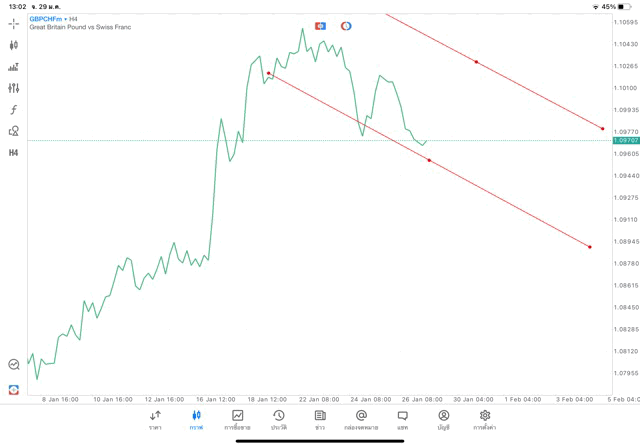Select the upper red trendline's middle point
The height and width of the screenshot is (447, 640).
476,62
